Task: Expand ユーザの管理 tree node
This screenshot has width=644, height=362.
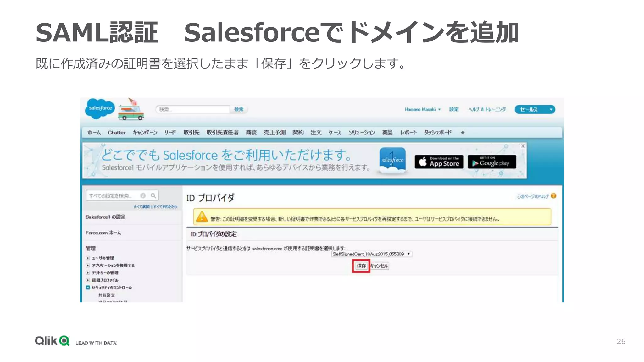Action: [88, 258]
